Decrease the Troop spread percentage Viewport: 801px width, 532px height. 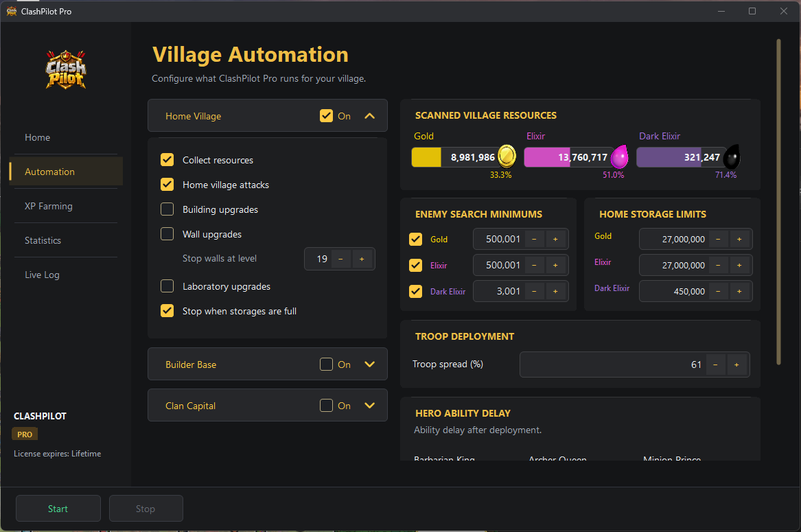tap(715, 365)
